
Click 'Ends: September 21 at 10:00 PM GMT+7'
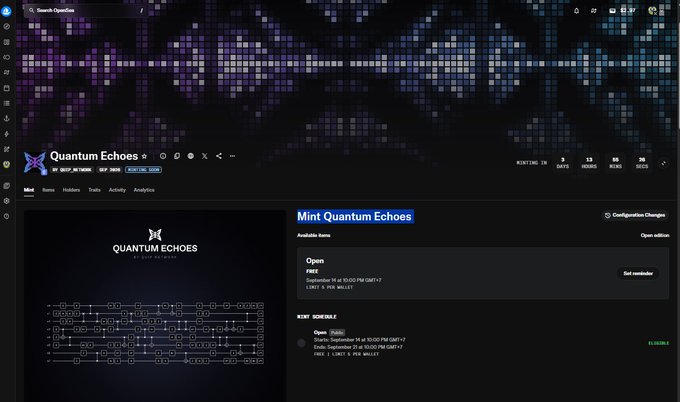[358, 347]
